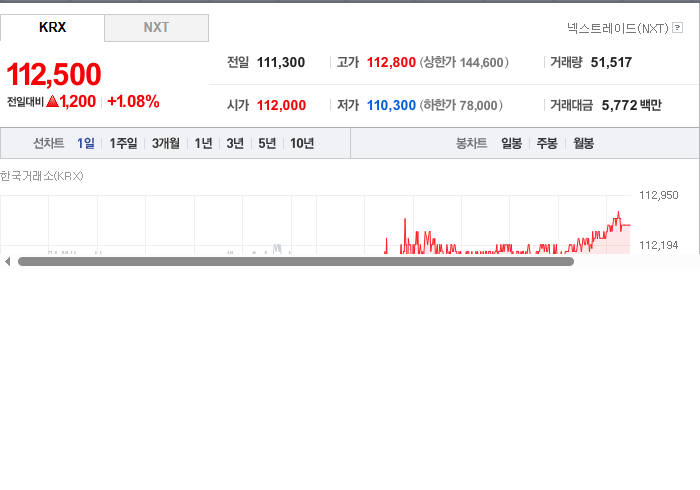
Task: Show the 일봉 daily candle chart
Action: click(x=511, y=143)
